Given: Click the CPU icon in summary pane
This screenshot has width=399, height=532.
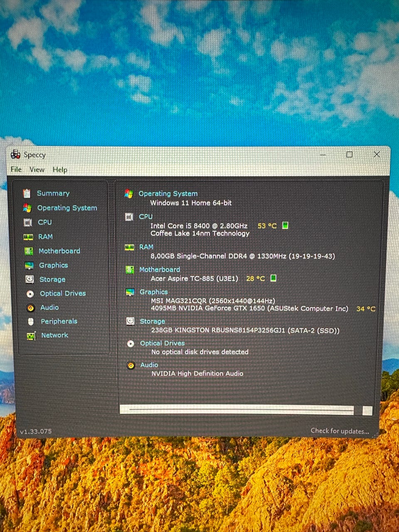Looking at the screenshot, I should click(x=129, y=217).
